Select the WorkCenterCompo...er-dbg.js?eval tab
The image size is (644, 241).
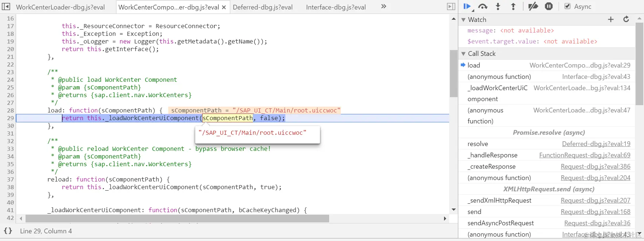(x=169, y=7)
